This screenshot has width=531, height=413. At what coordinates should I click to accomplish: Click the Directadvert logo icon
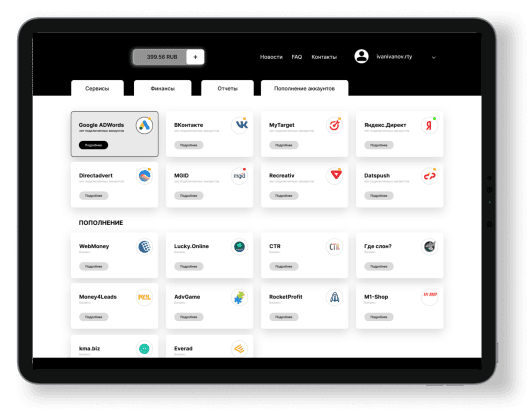(x=144, y=176)
